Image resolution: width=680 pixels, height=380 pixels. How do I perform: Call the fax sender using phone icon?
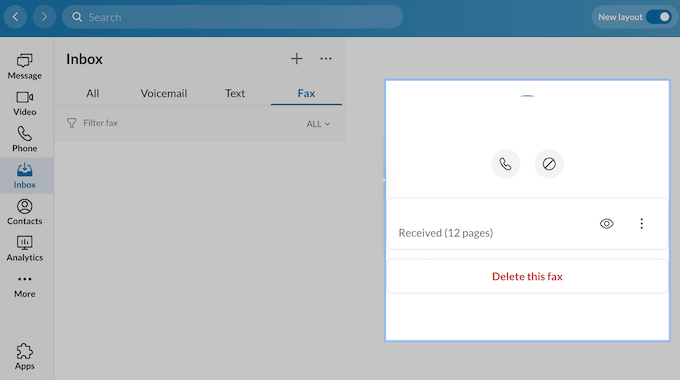click(505, 164)
